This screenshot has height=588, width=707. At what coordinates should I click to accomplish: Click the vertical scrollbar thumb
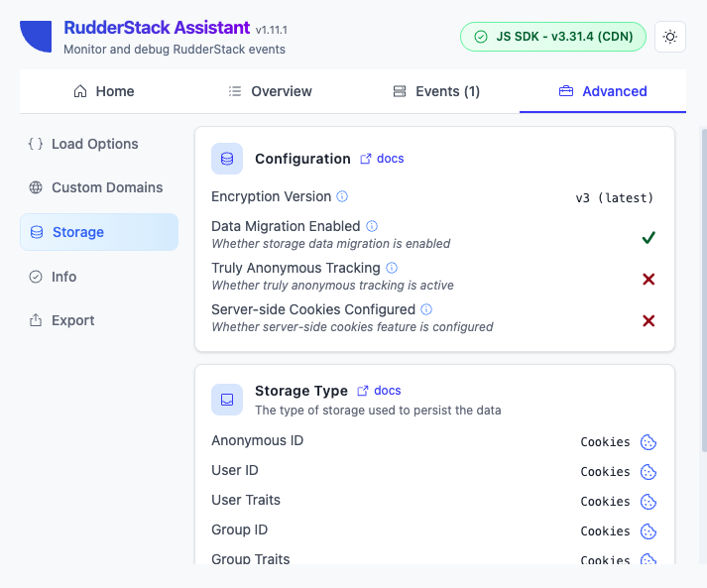coord(704,290)
